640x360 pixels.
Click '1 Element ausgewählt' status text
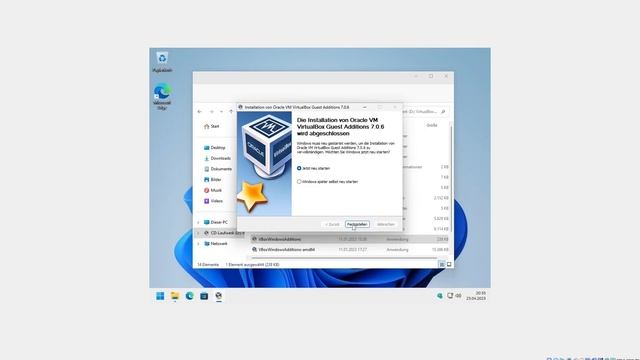[253, 265]
